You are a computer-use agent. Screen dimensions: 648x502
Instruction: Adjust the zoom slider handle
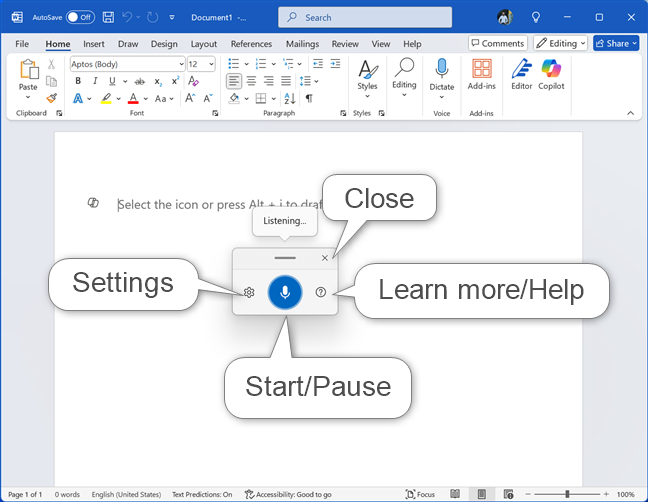coord(567,494)
